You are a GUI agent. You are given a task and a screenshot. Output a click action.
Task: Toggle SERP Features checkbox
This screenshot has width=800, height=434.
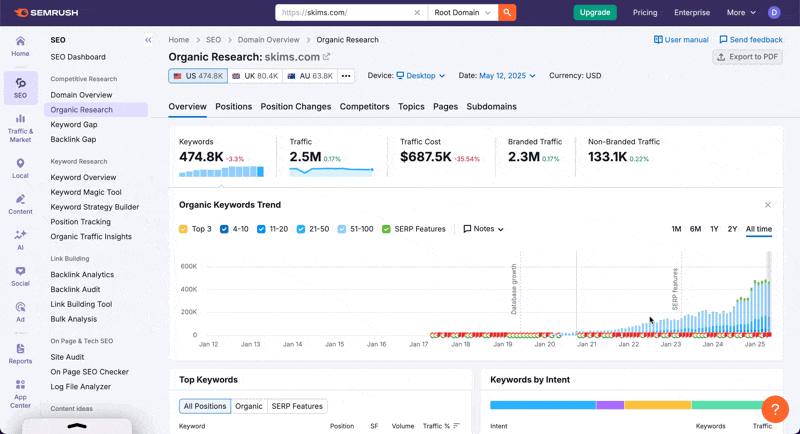tap(386, 229)
